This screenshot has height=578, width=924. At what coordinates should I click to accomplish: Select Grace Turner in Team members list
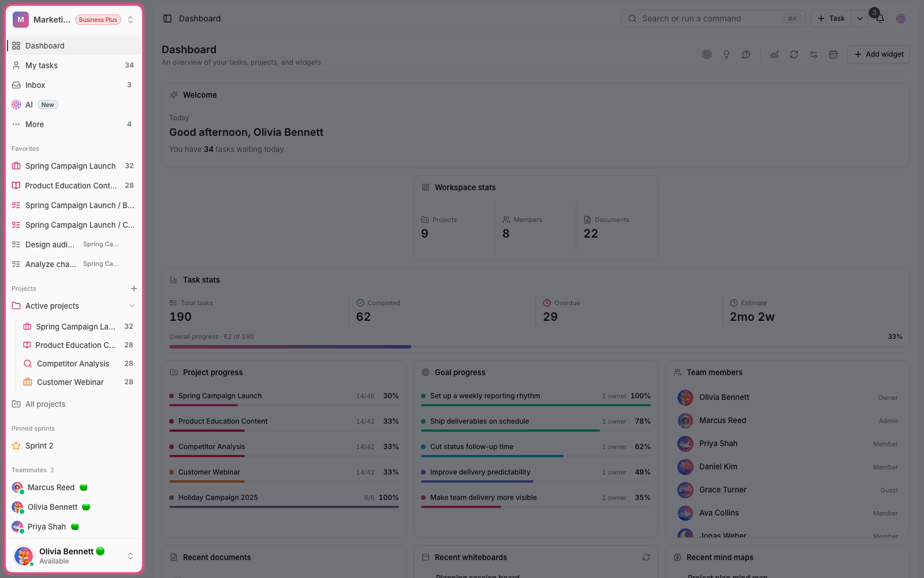[788, 490]
